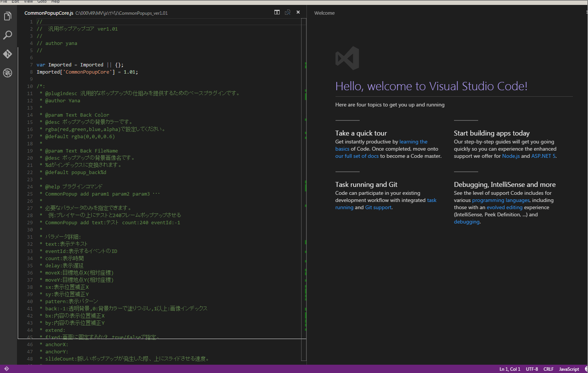Screen dimensions: 588x373
Task: Click line number 7 in the gutter
Action: tap(31, 65)
